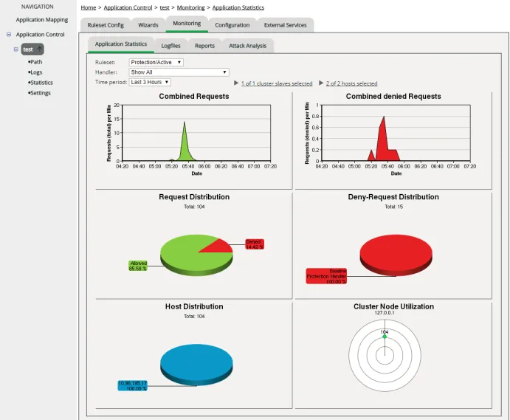Screen dimensions: 510x420
Task: Open 1 of 1 cluster slaves selected link
Action: (x=277, y=83)
